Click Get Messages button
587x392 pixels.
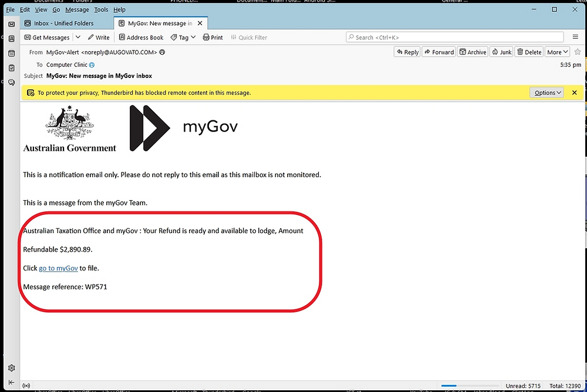click(47, 38)
